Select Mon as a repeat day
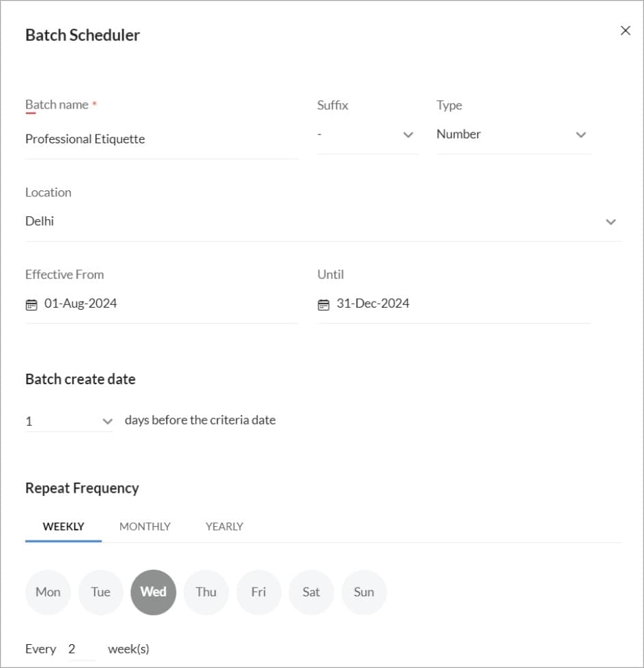Screen dimensions: 644x668 (48, 592)
